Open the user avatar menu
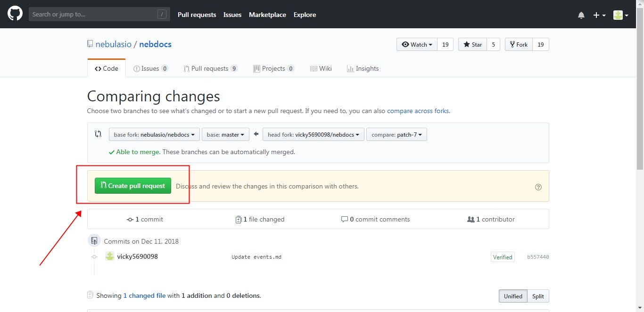644x312 pixels. [x=621, y=15]
